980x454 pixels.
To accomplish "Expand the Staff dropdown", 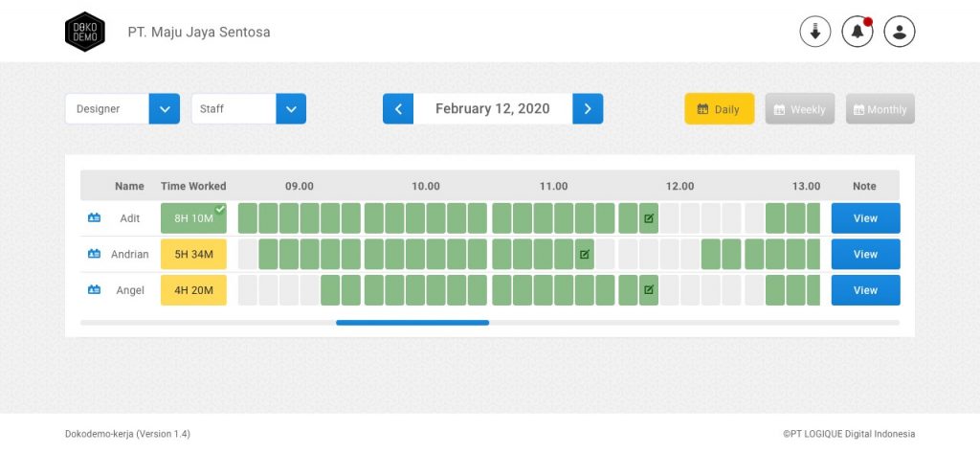I will pyautogui.click(x=291, y=109).
